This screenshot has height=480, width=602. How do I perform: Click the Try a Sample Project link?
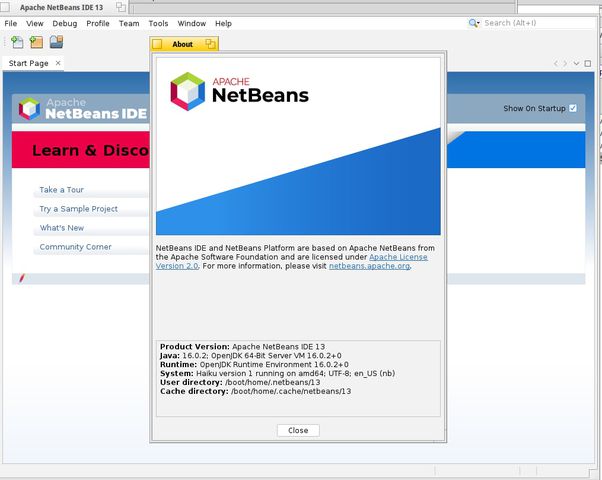point(78,209)
